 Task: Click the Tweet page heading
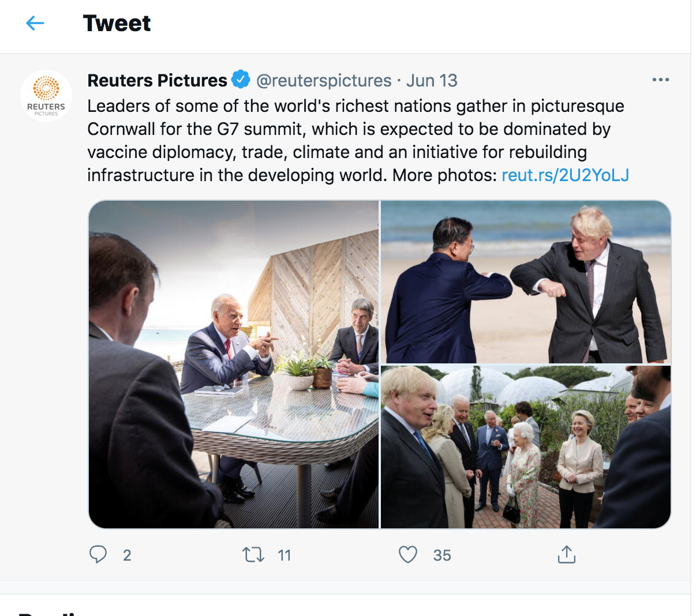click(117, 23)
